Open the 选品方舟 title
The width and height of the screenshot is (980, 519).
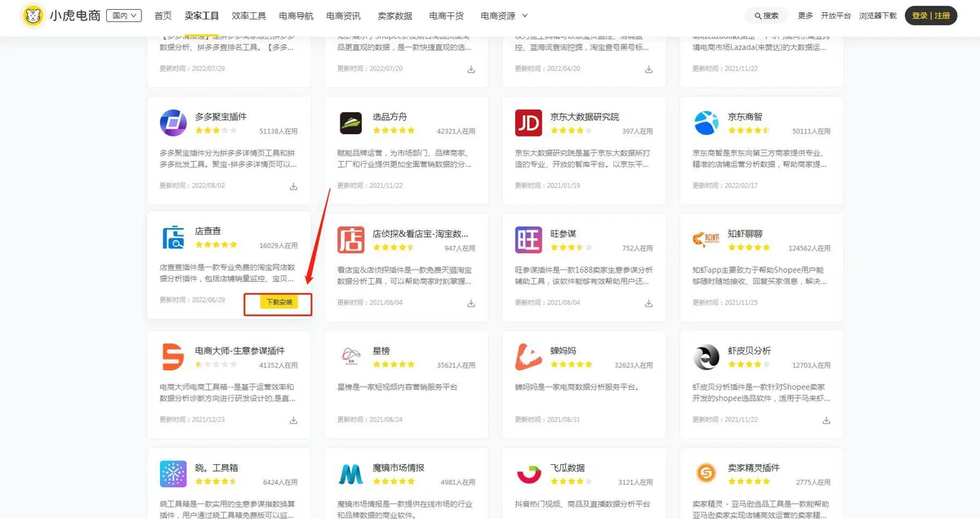pyautogui.click(x=390, y=117)
